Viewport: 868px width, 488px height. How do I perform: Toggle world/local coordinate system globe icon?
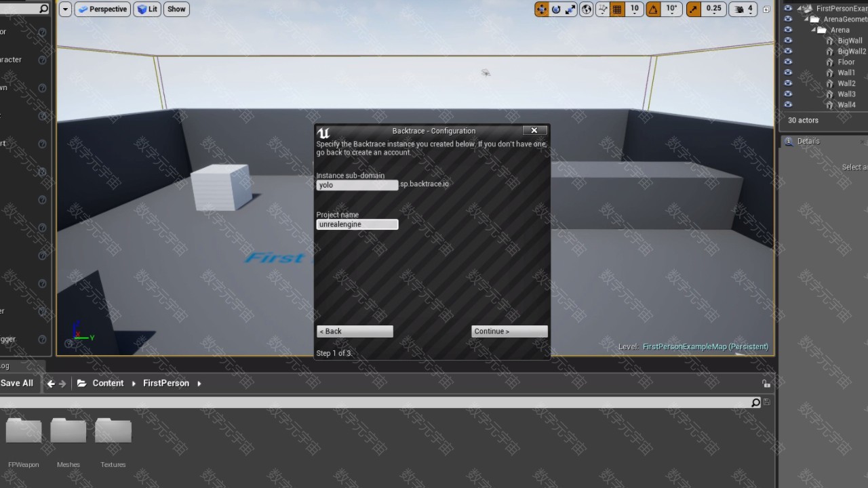tap(587, 9)
